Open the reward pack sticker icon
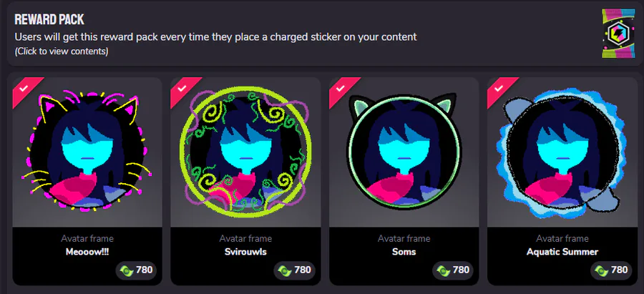644x294 pixels. coord(618,33)
